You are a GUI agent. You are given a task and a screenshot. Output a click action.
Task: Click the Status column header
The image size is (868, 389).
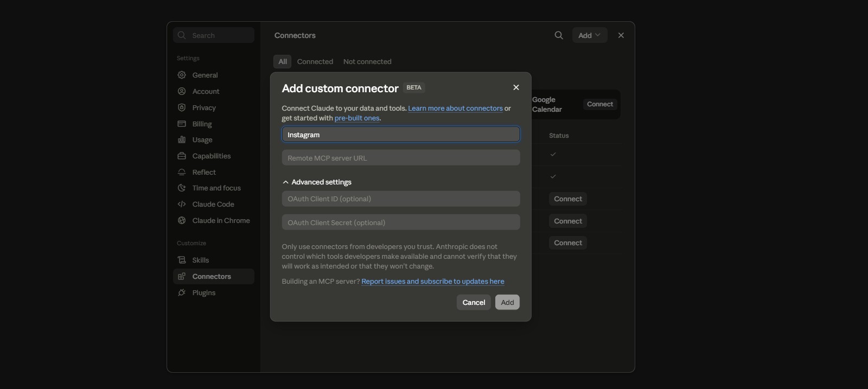coord(559,136)
